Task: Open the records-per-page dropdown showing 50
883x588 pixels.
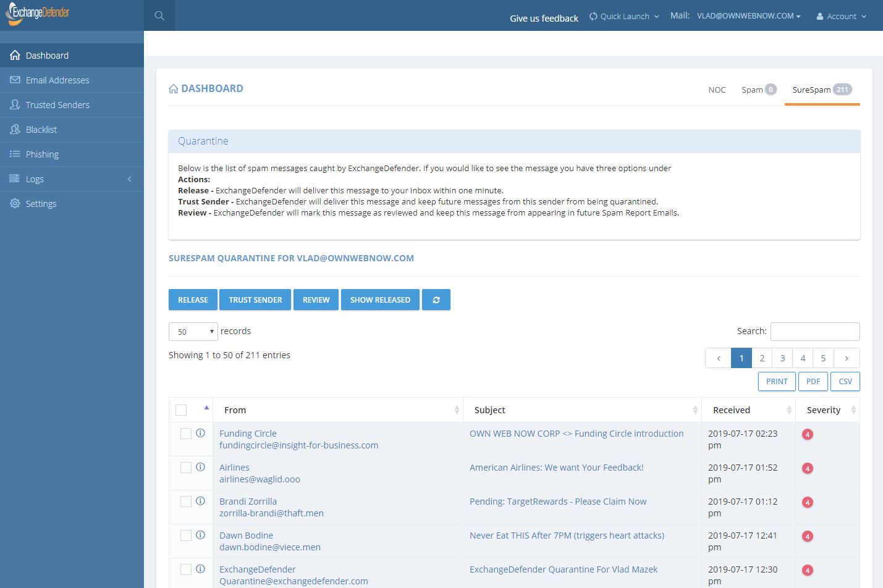Action: pyautogui.click(x=193, y=332)
